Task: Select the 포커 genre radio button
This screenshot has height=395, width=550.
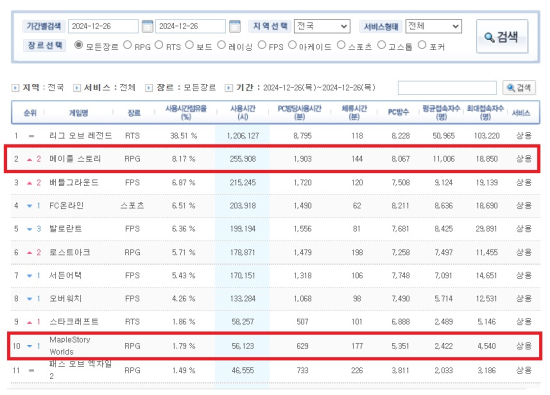Action: coord(422,45)
